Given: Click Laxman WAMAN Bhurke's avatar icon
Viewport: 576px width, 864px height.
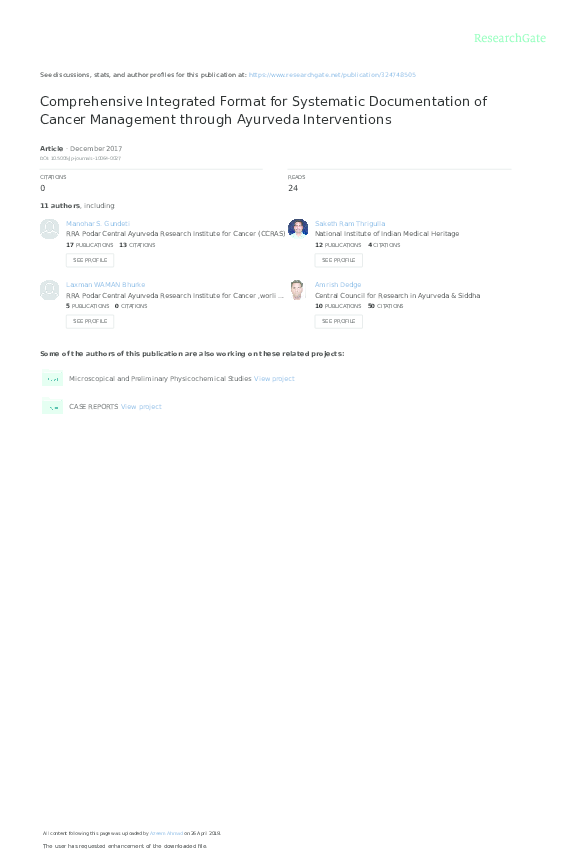Looking at the screenshot, I should coord(50,290).
